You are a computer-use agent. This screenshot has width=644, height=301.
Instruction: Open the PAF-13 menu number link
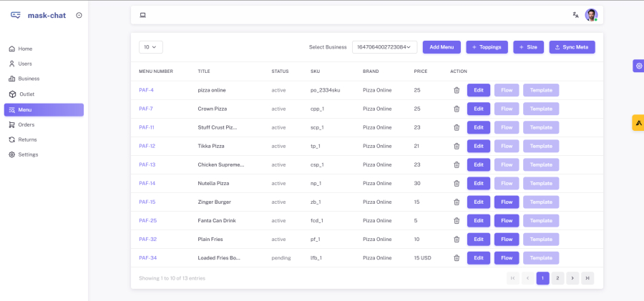click(147, 164)
